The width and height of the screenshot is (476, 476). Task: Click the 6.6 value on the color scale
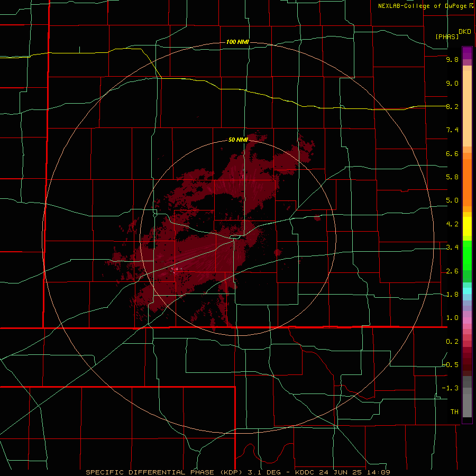pos(452,153)
